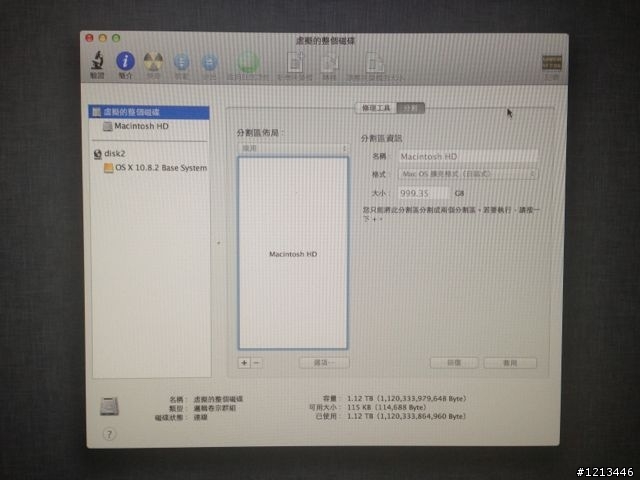
Task: Select Macintosh HD volume in the sidebar
Action: [141, 126]
